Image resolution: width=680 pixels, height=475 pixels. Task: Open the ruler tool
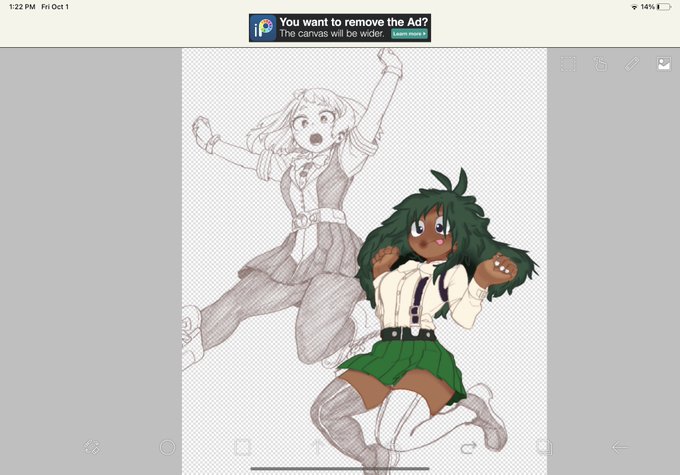coord(632,64)
